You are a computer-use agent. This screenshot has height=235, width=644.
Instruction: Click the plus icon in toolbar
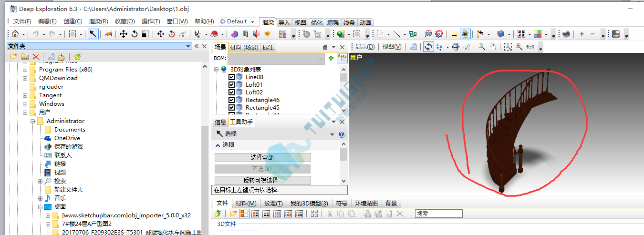[x=582, y=34]
